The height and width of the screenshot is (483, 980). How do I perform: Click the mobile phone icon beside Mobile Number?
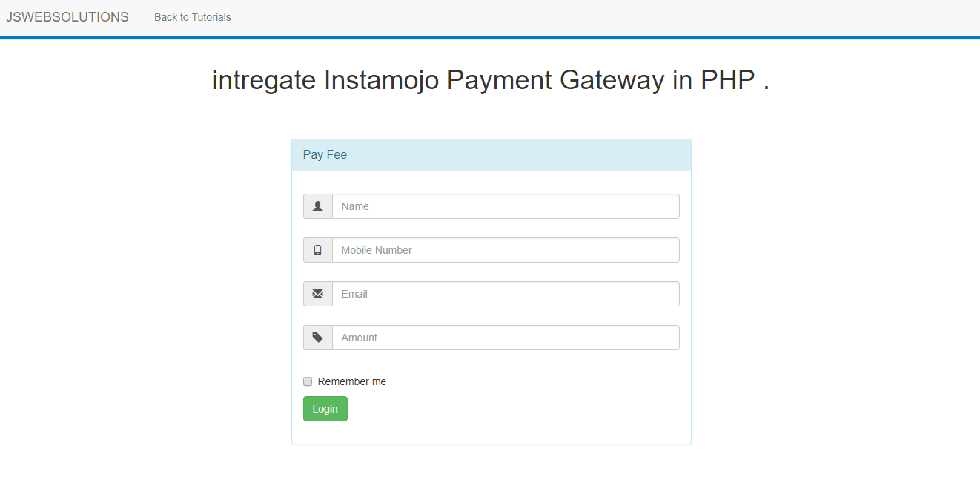pyautogui.click(x=318, y=250)
